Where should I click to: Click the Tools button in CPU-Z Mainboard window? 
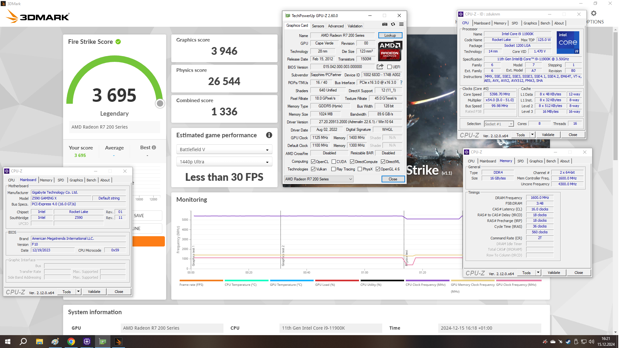(x=67, y=292)
